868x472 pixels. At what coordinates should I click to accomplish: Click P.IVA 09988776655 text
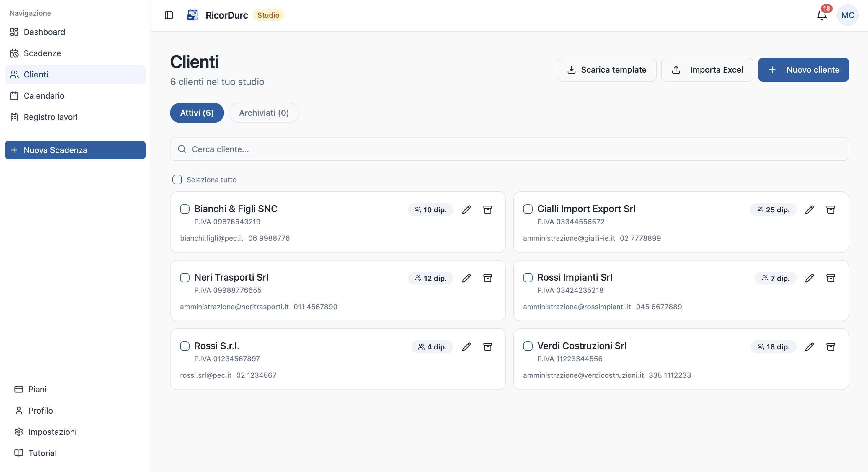[x=228, y=290]
